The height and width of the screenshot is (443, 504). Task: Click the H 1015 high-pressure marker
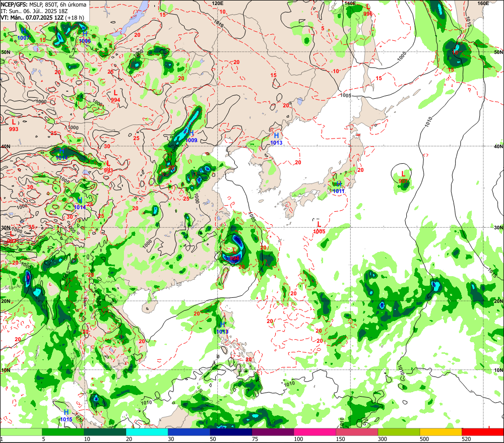66,415
